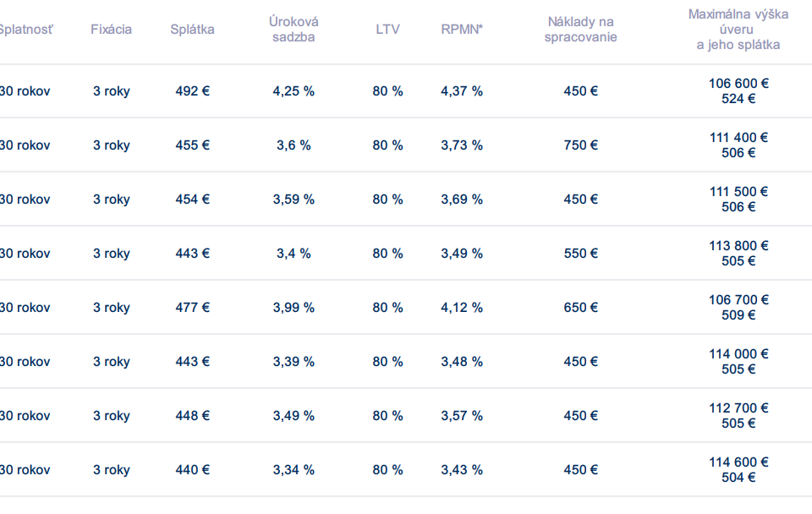Click the 750 € processing cost cell
The width and height of the screenshot is (812, 514).
[580, 145]
